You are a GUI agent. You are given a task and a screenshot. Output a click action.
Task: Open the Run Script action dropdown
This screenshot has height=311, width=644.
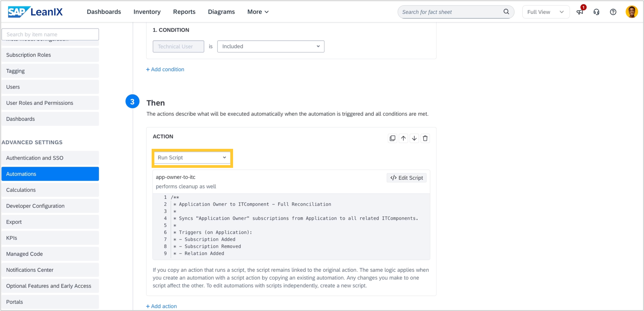point(192,158)
